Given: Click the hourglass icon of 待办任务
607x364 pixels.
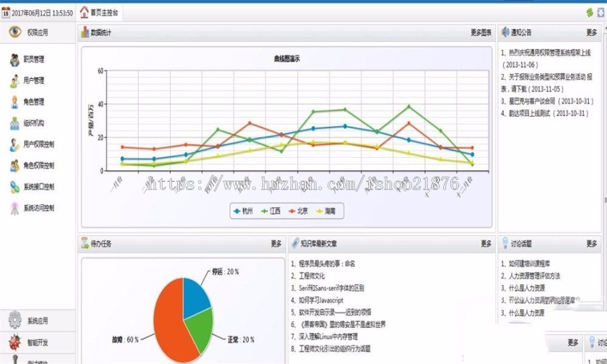Looking at the screenshot, I should click(x=85, y=243).
